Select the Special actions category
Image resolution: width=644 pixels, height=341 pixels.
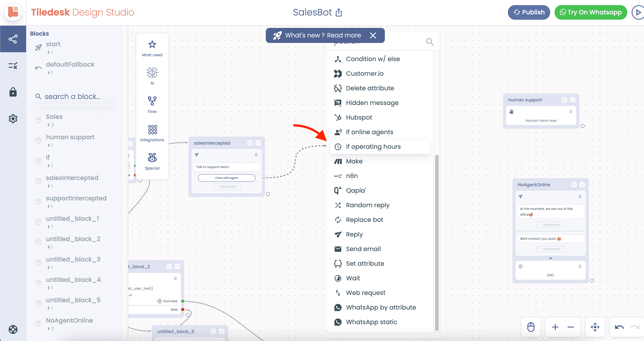click(x=152, y=161)
